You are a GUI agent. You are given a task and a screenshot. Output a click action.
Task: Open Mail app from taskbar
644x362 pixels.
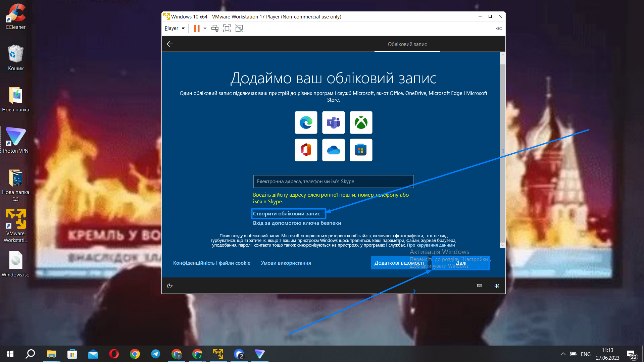pos(93,354)
